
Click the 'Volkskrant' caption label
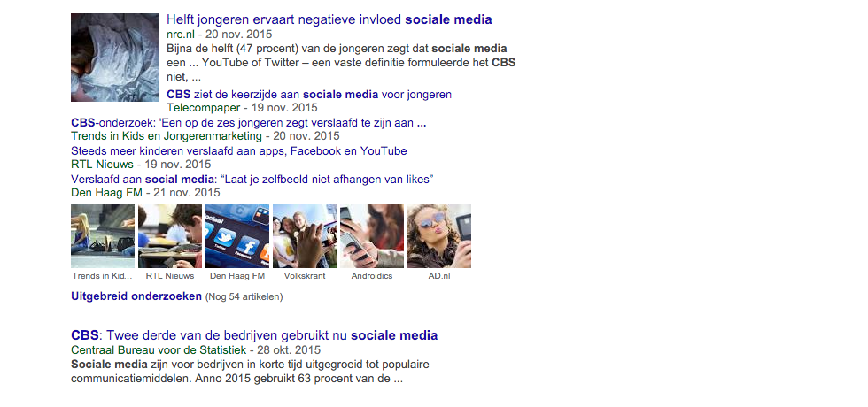coord(305,276)
